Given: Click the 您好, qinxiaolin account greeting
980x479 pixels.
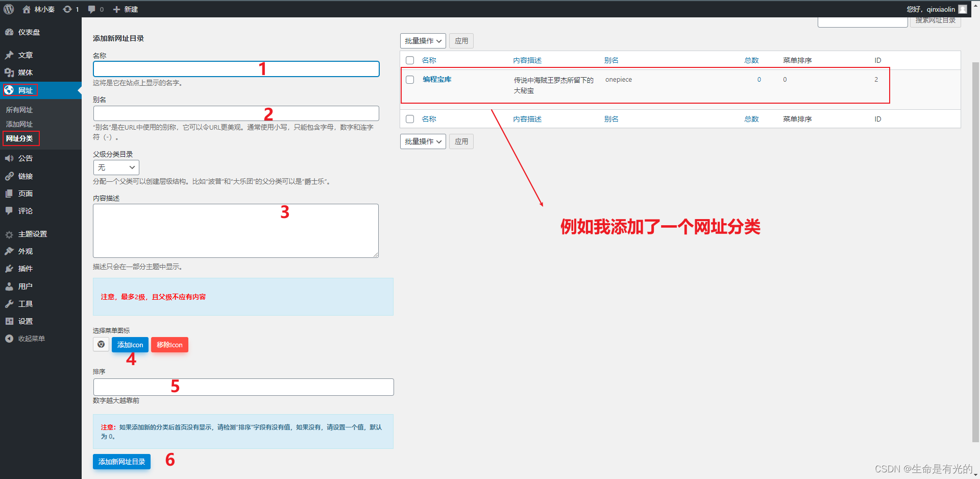Looking at the screenshot, I should point(930,9).
